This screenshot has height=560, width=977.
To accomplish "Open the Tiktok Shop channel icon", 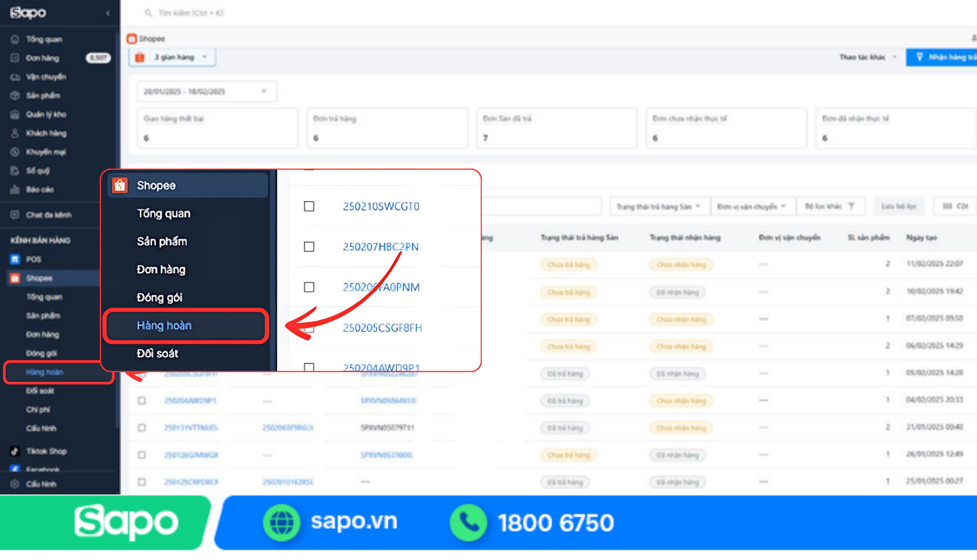I will point(15,451).
